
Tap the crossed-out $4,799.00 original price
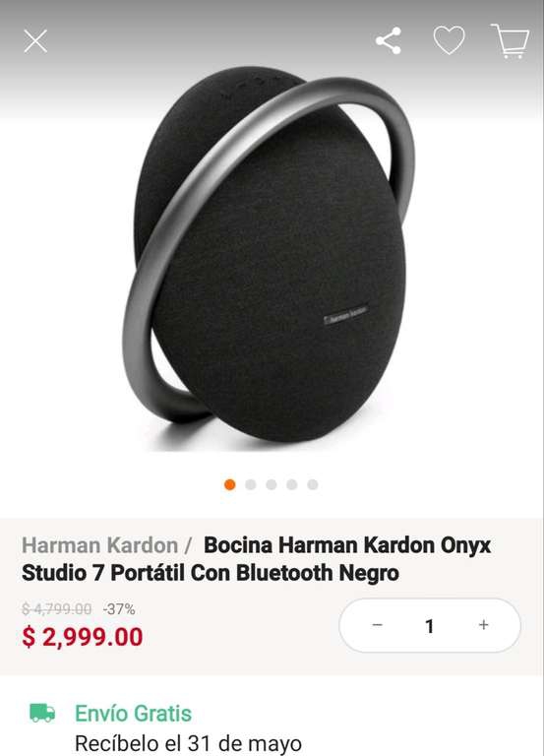point(56,609)
